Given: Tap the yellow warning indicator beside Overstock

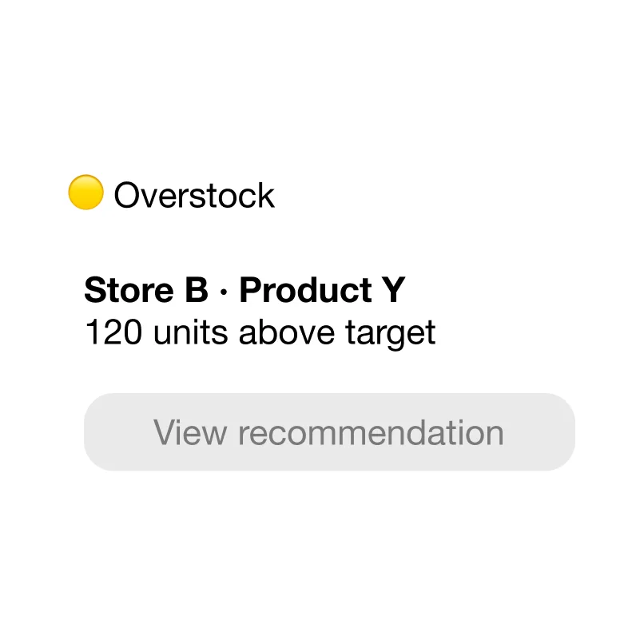Looking at the screenshot, I should (85, 193).
